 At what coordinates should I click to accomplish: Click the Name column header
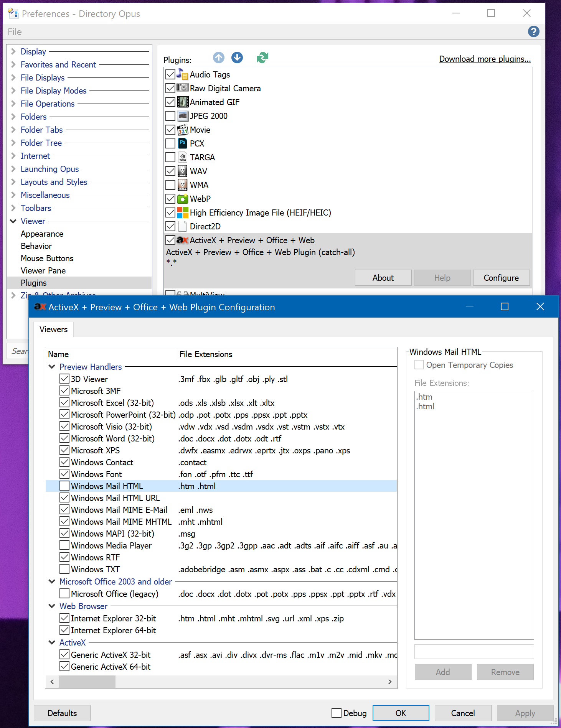pos(111,354)
